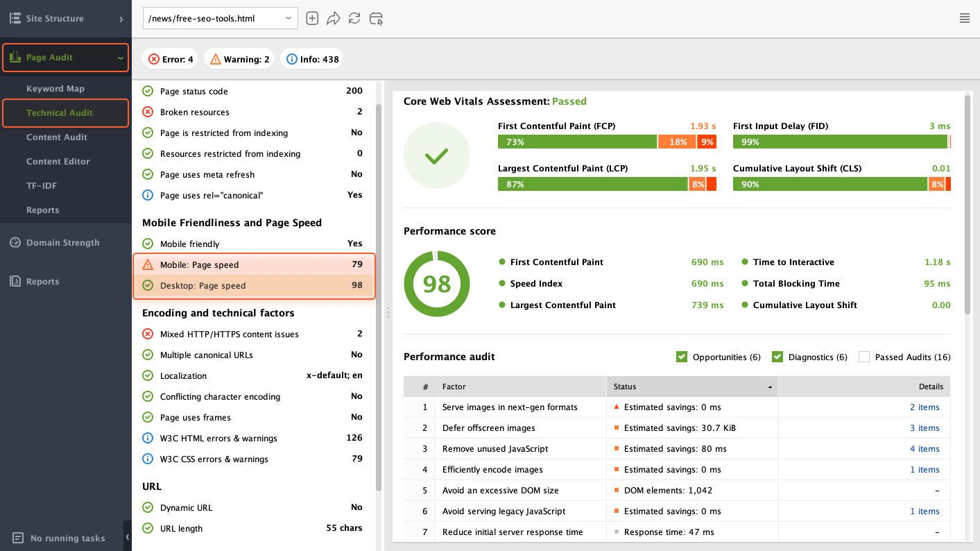Click the performance score 98 gauge
This screenshot has height=551, width=980.
click(437, 284)
